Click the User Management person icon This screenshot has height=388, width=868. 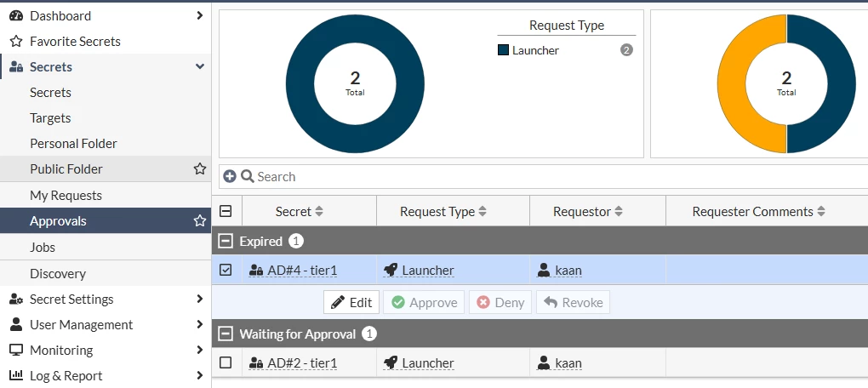(x=16, y=325)
